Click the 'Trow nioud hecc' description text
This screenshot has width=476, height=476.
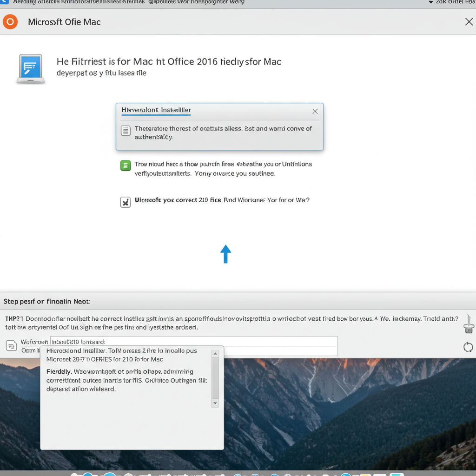click(x=223, y=169)
